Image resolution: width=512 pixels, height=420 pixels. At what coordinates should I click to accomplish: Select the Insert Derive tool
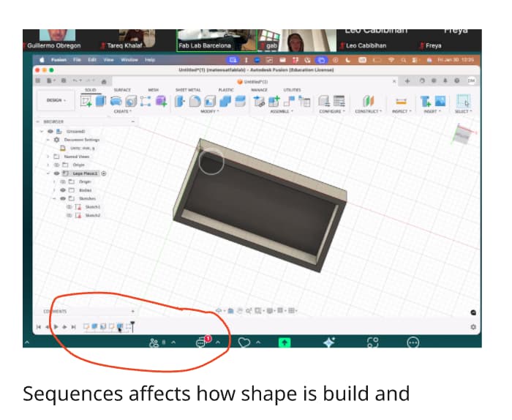tap(426, 101)
